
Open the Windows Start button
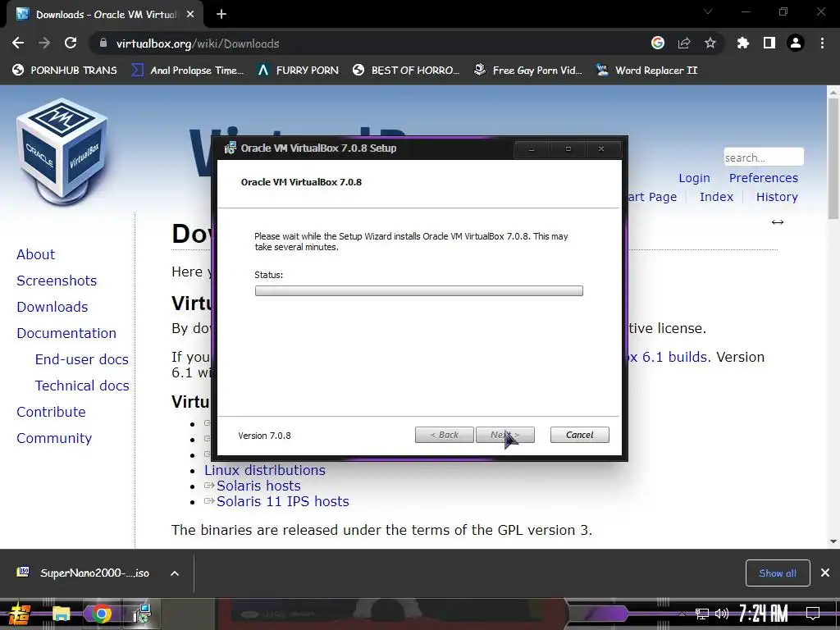pos(20,614)
